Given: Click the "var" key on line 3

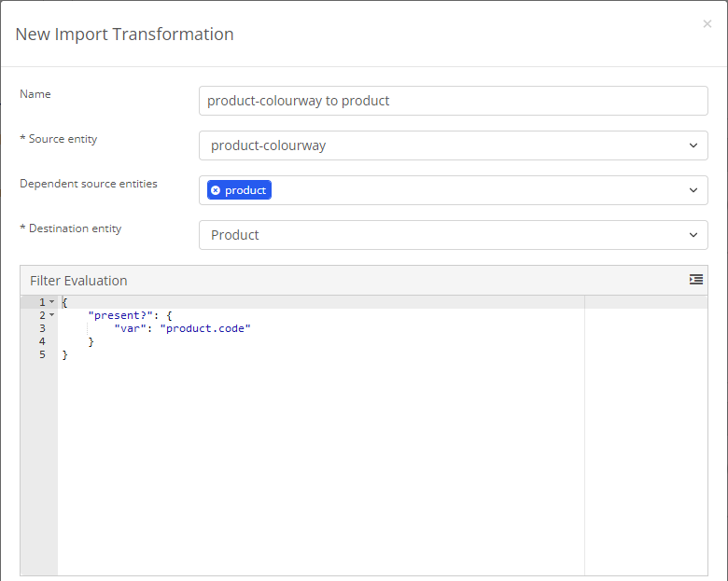Looking at the screenshot, I should point(130,328).
